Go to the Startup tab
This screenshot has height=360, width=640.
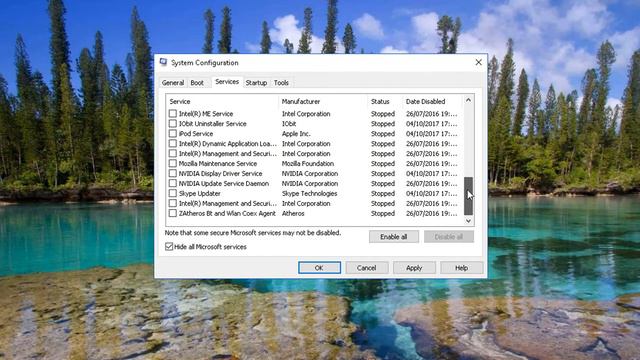(x=256, y=82)
